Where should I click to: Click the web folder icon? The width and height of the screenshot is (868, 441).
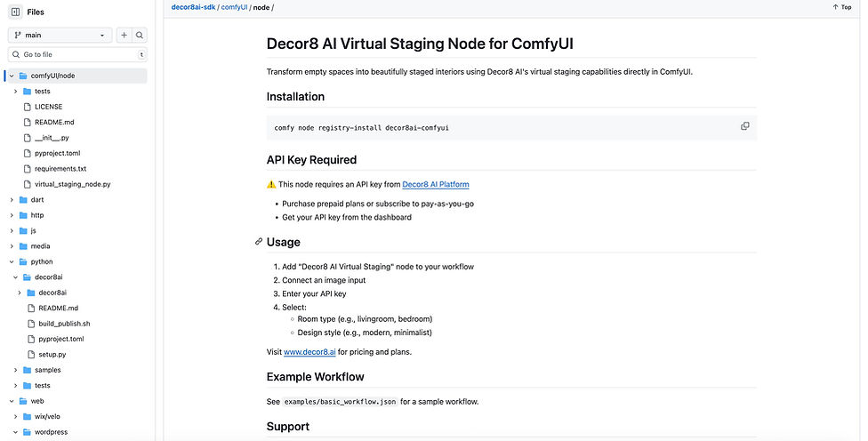click(23, 401)
